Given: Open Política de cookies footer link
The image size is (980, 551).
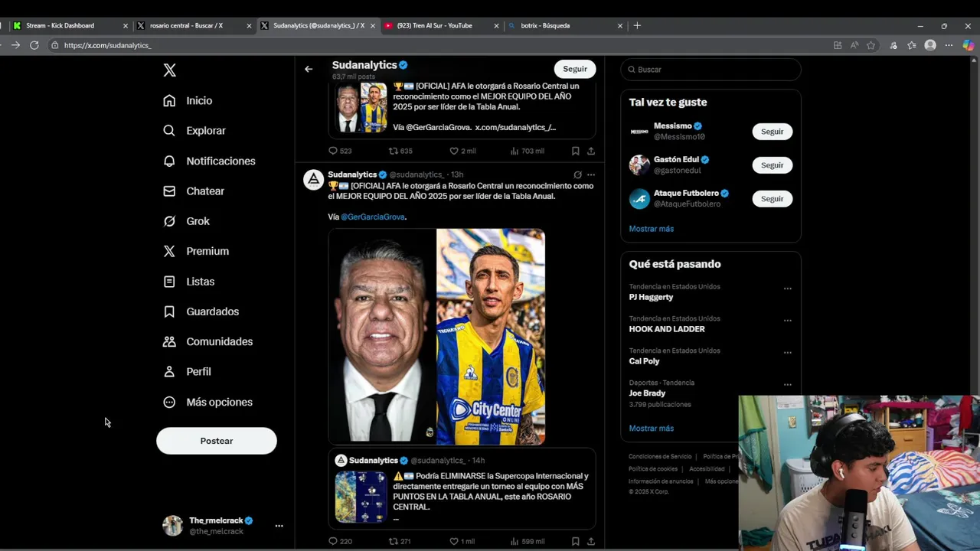Looking at the screenshot, I should pos(653,469).
